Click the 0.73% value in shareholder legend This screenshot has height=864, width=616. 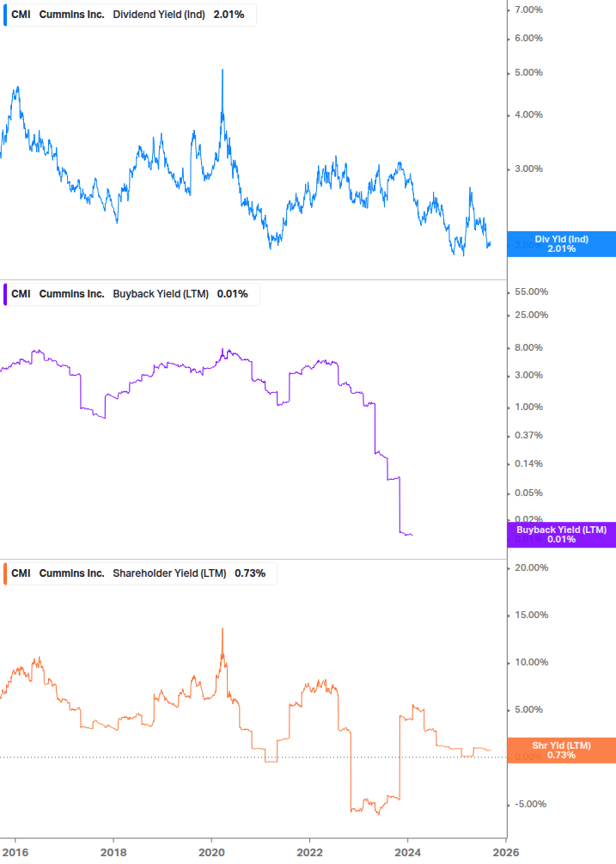click(250, 573)
